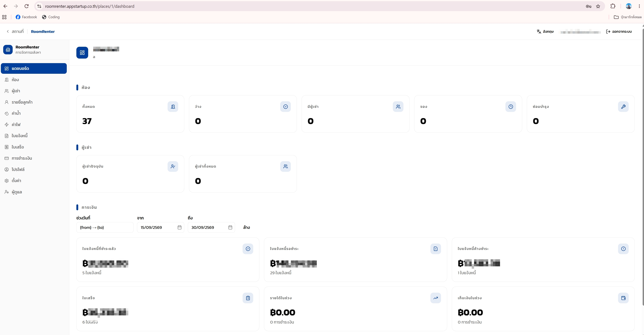Click the users icon in ผู้เช่าทั้งหมด card

(x=285, y=166)
